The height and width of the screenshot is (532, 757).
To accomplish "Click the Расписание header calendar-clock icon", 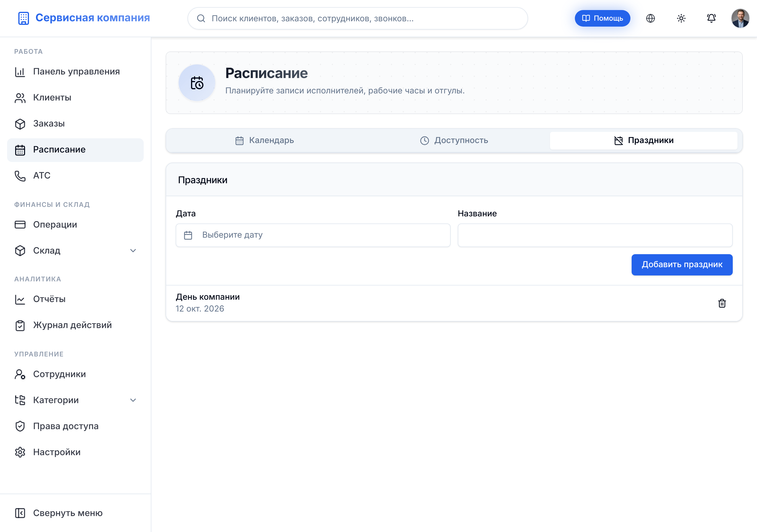I will 197,83.
